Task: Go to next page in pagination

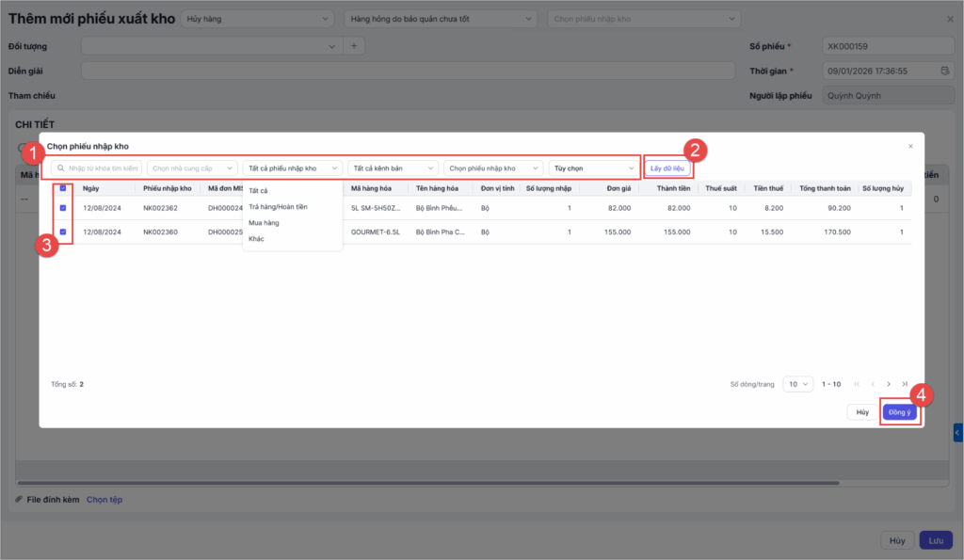Action: (x=889, y=385)
